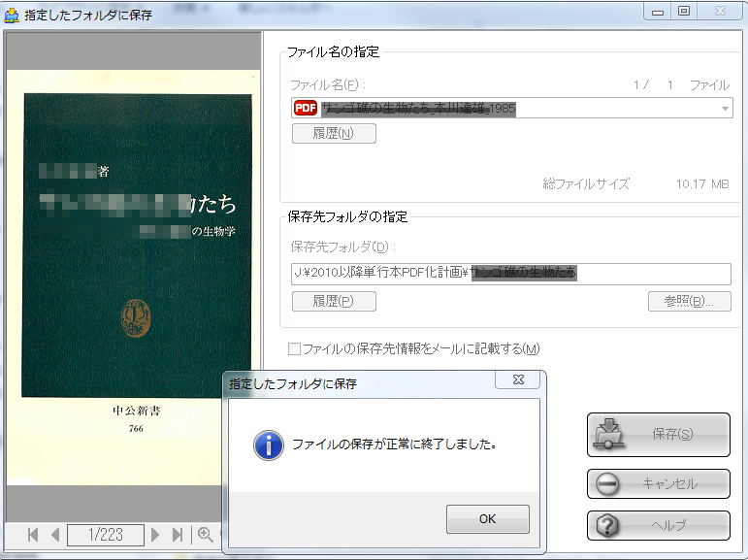Click the destination folder path field
748x560 pixels.
pyautogui.click(x=511, y=274)
